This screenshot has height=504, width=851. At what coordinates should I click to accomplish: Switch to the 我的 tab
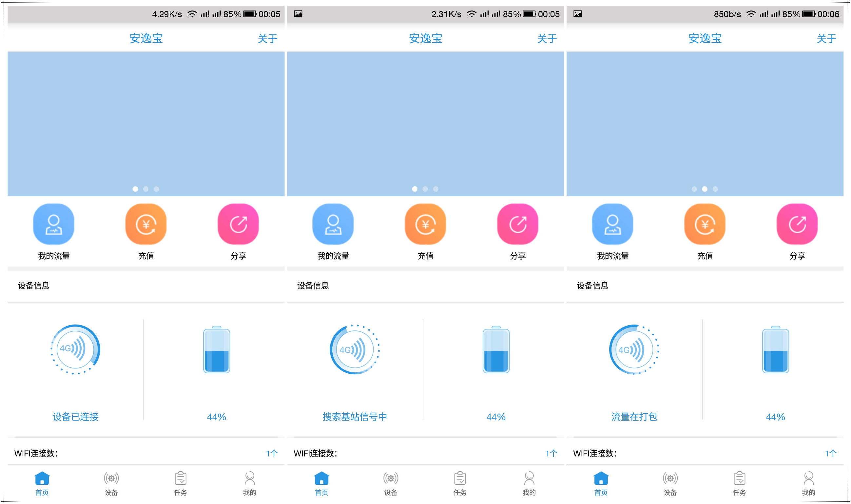tap(250, 484)
